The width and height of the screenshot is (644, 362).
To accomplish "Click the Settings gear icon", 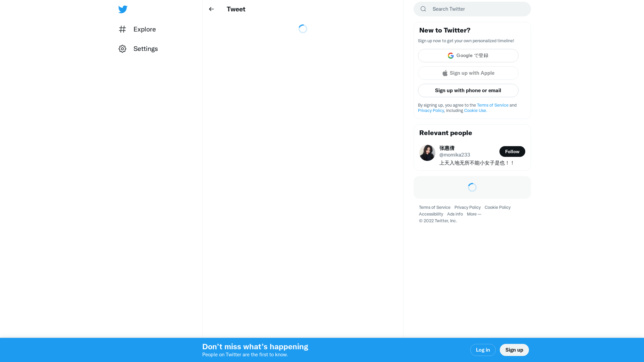I will [x=122, y=49].
